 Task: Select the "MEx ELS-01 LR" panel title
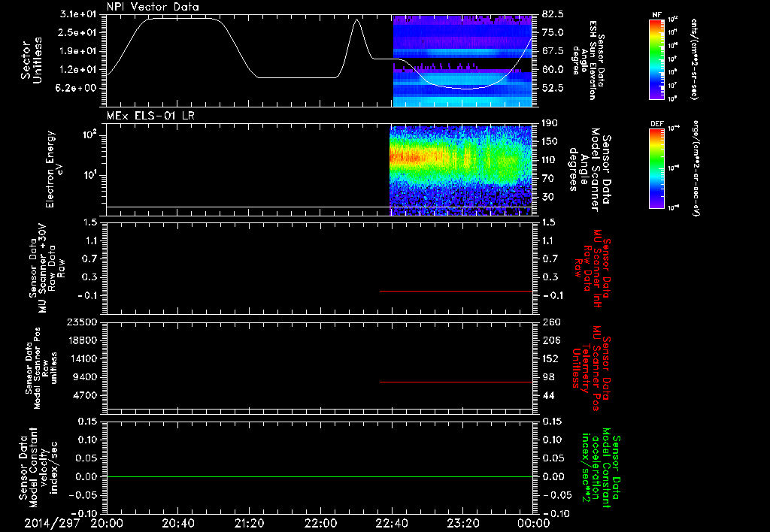click(x=150, y=116)
